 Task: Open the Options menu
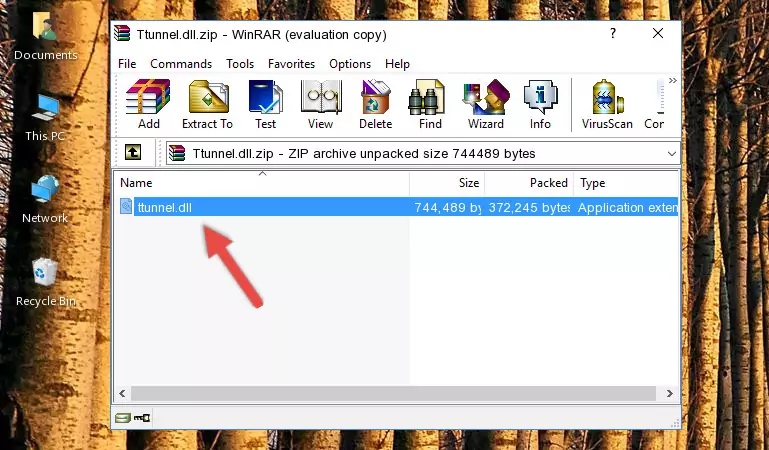click(x=350, y=64)
